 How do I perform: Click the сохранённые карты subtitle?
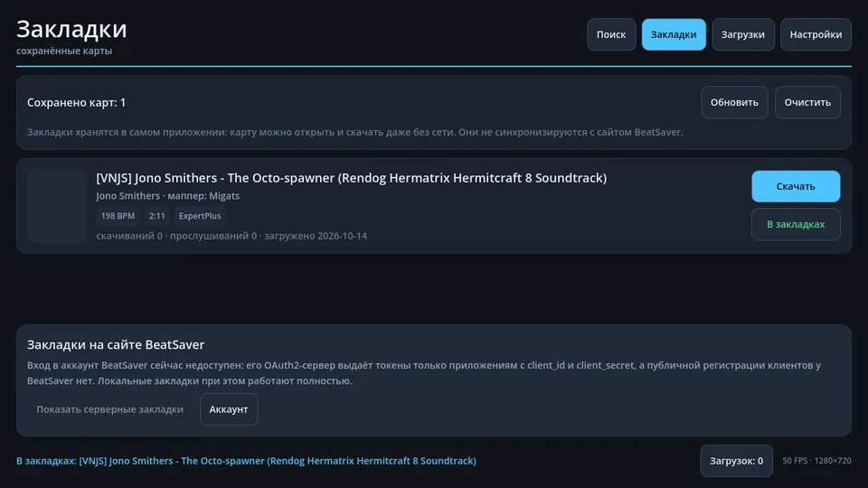(64, 51)
